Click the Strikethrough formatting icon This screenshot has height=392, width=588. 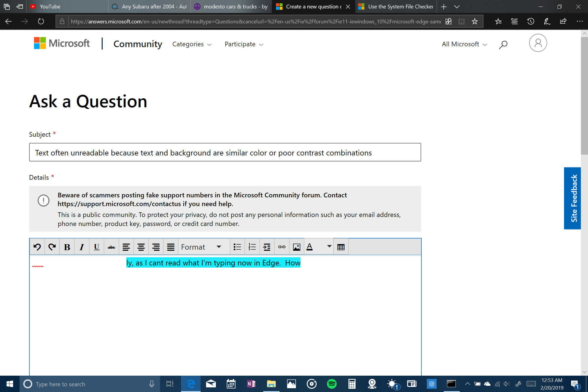[x=111, y=247]
